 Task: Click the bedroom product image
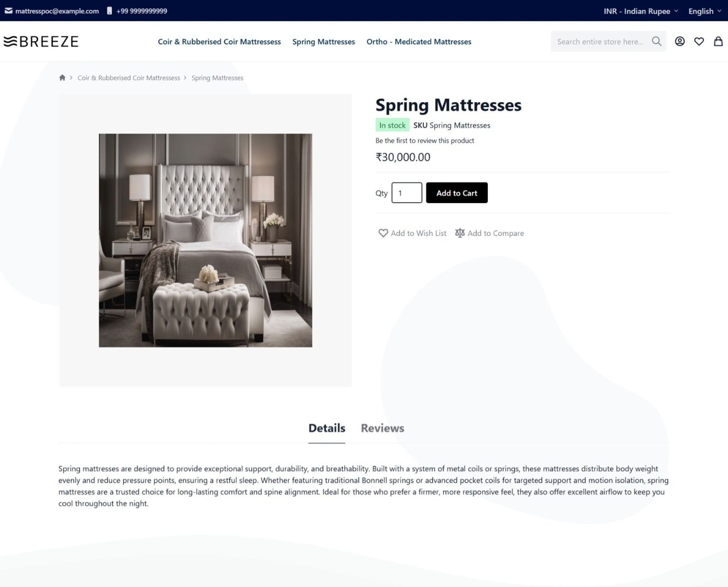pos(205,240)
